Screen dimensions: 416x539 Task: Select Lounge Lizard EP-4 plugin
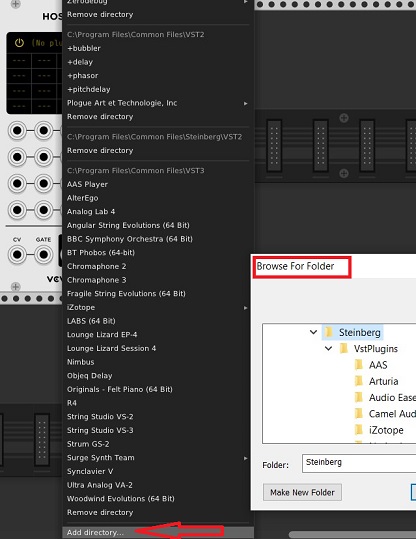158,334
